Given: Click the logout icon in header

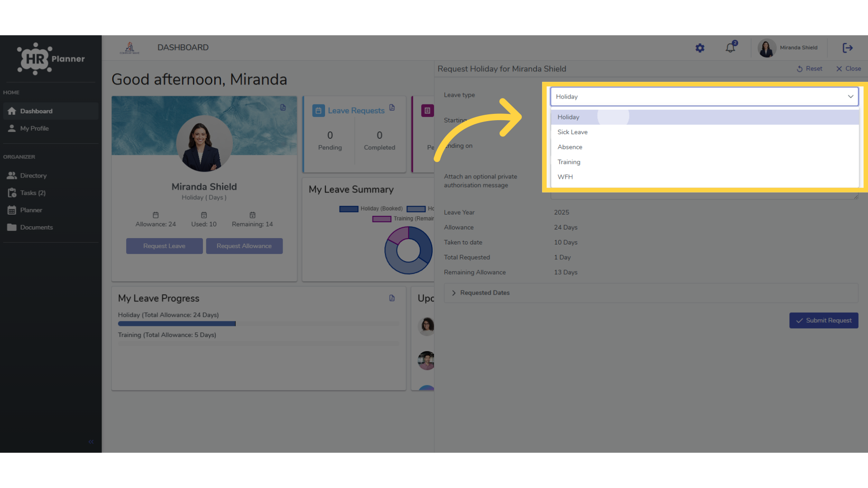Looking at the screenshot, I should click(848, 48).
